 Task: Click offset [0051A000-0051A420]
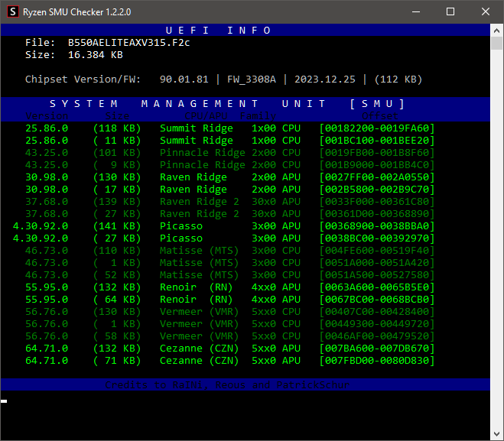click(x=377, y=262)
